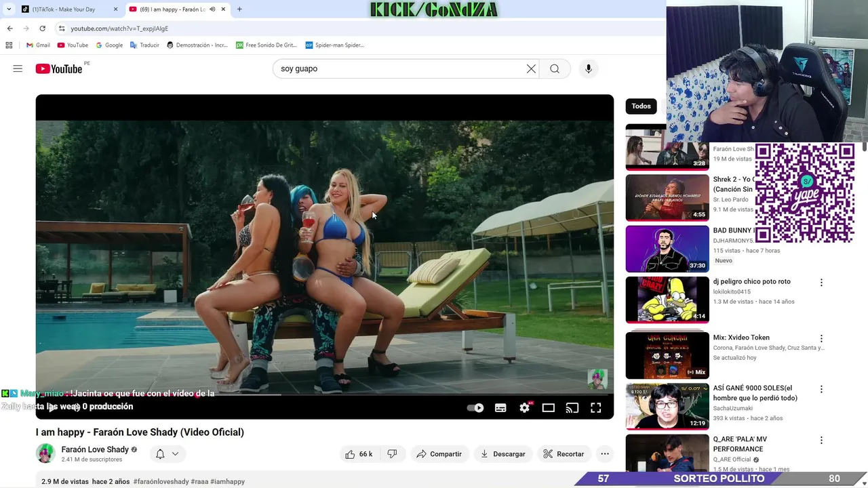868x488 pixels.
Task: Click the address bar URL
Action: (119, 28)
